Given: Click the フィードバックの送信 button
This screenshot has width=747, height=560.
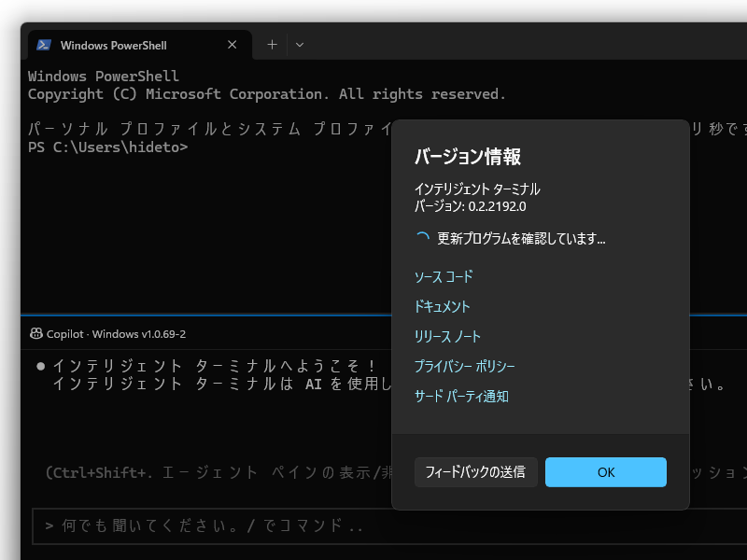Looking at the screenshot, I should tap(476, 472).
